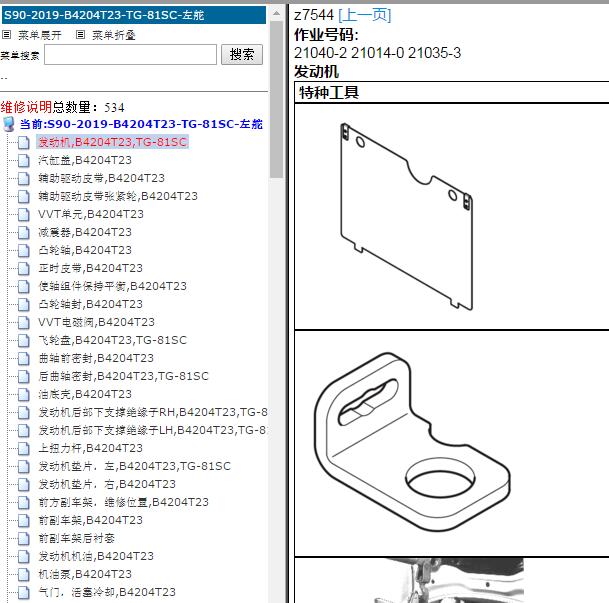Viewport: 609px width, 603px height.
Task: Click page icon beside 凸轮轴,B4204T23
Action: click(24, 250)
